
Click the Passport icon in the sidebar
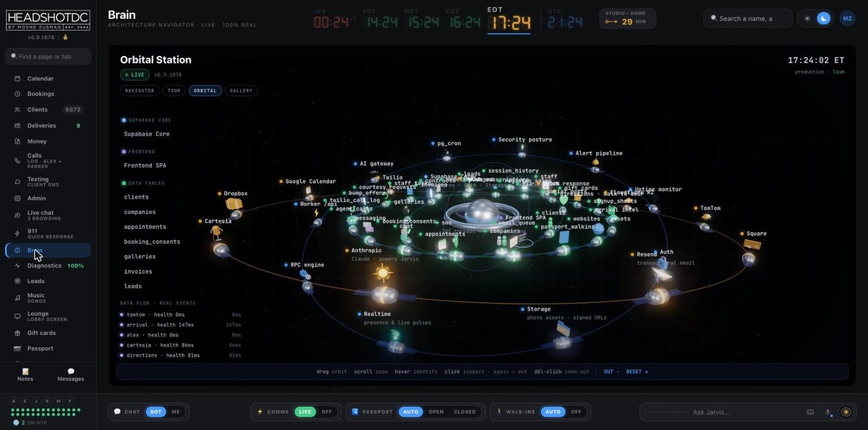click(x=17, y=349)
